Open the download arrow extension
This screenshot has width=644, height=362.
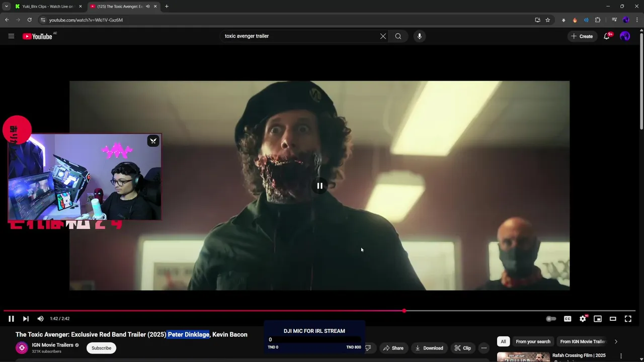click(563, 20)
